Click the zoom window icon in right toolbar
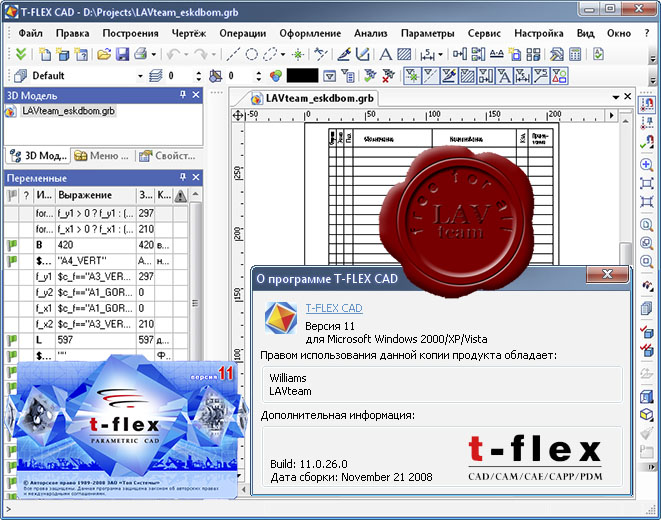 [646, 184]
